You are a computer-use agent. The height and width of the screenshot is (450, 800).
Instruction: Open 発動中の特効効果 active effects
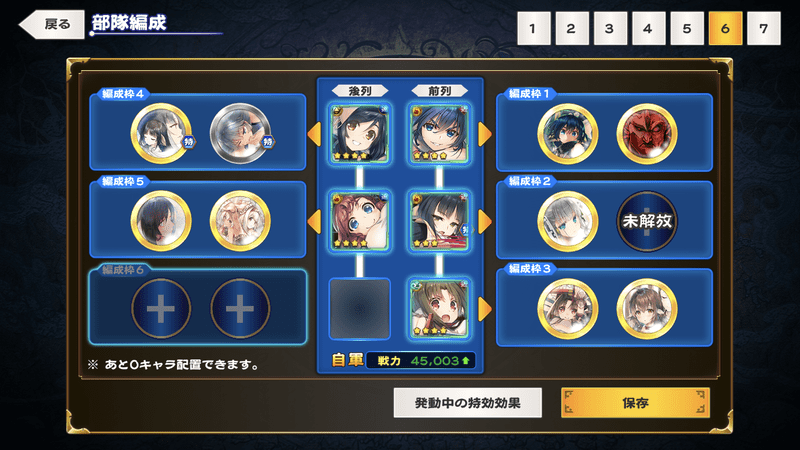[x=467, y=403]
